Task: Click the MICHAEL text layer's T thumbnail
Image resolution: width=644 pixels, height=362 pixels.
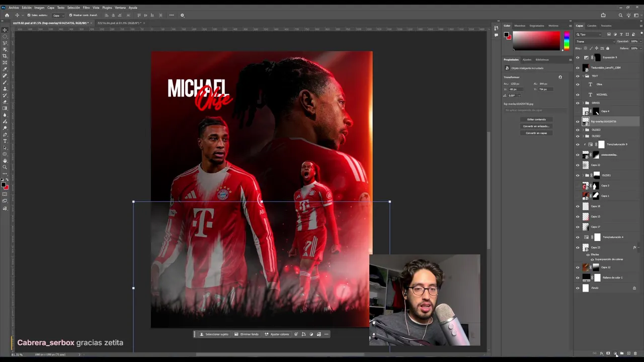Action: pyautogui.click(x=590, y=95)
